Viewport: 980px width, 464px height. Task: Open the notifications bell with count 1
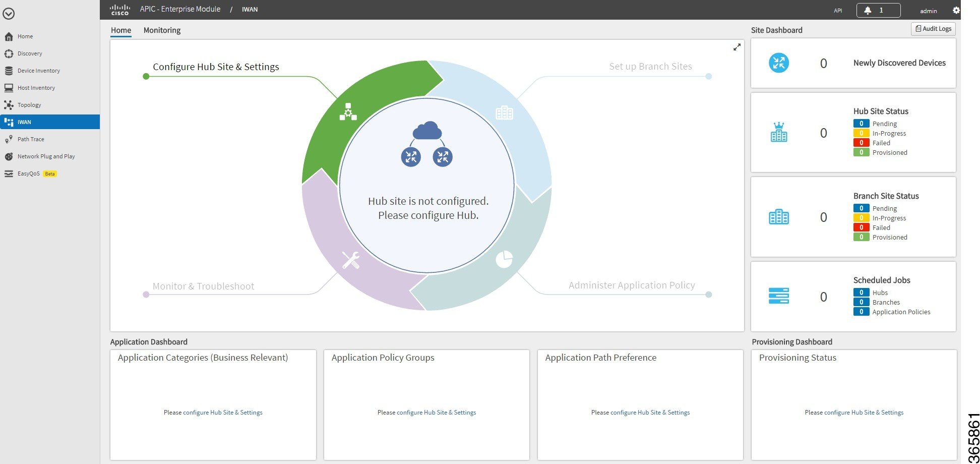click(878, 10)
